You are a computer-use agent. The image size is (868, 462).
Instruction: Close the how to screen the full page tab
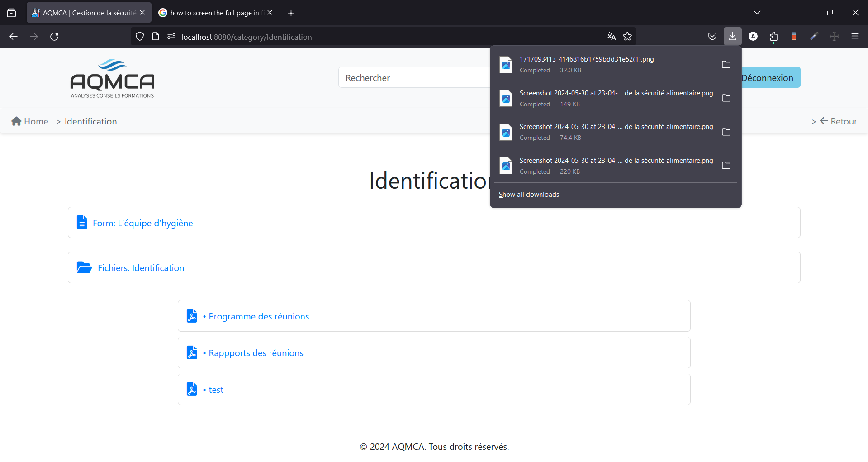[x=270, y=13]
